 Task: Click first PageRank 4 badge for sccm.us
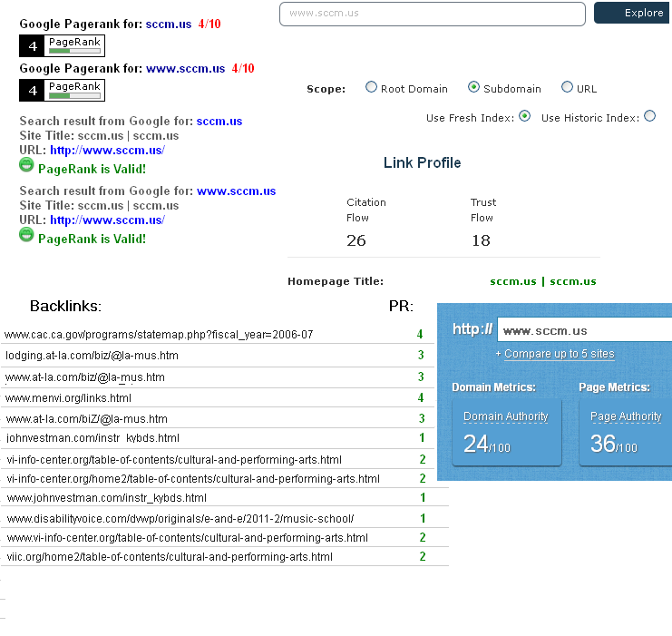click(x=63, y=46)
